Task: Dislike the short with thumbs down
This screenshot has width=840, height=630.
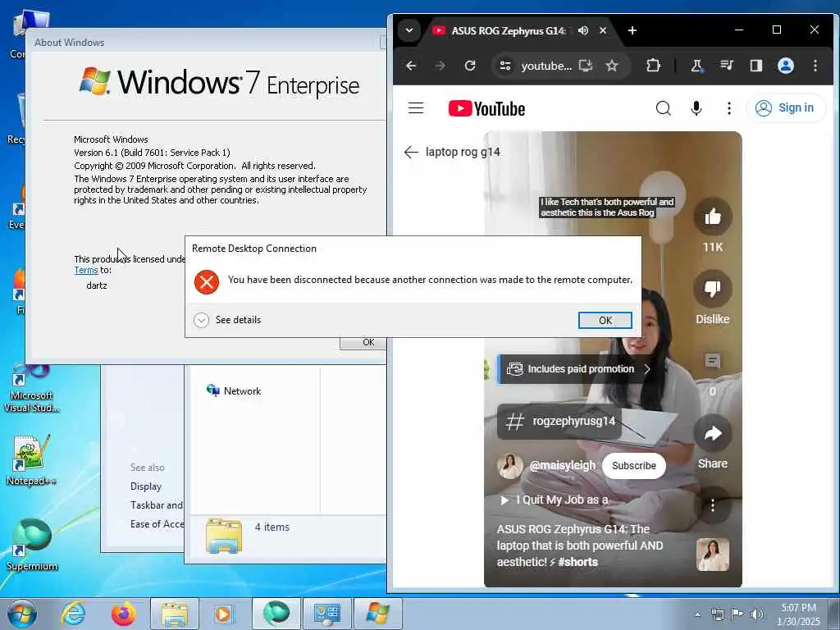Action: [713, 289]
